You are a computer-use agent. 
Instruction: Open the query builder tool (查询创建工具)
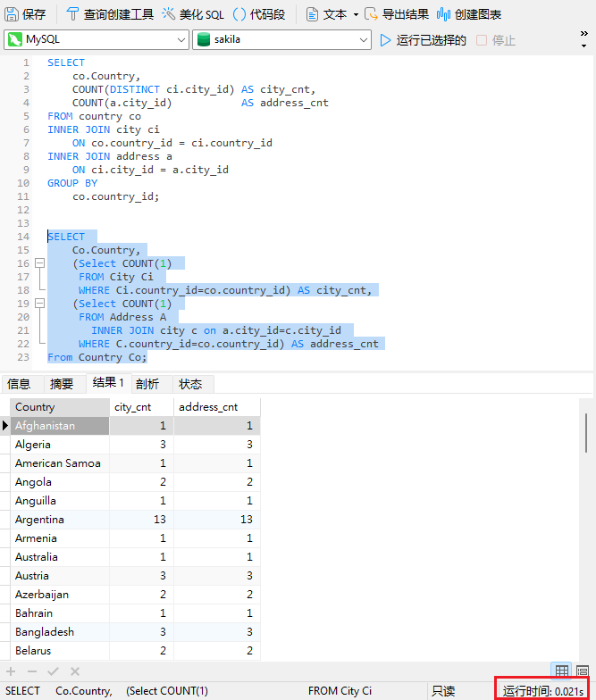(109, 14)
